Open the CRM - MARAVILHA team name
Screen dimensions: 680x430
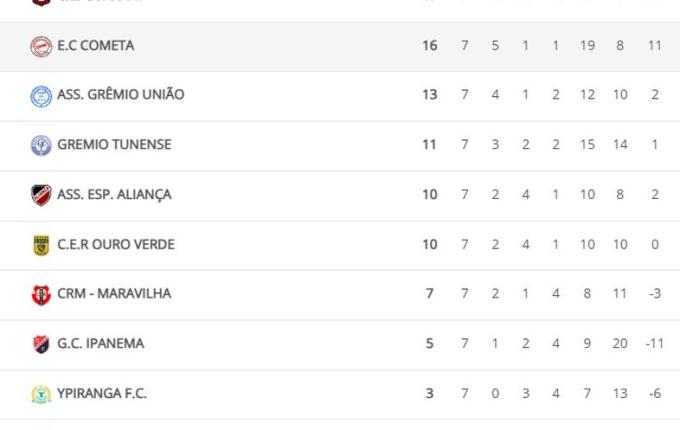[115, 294]
